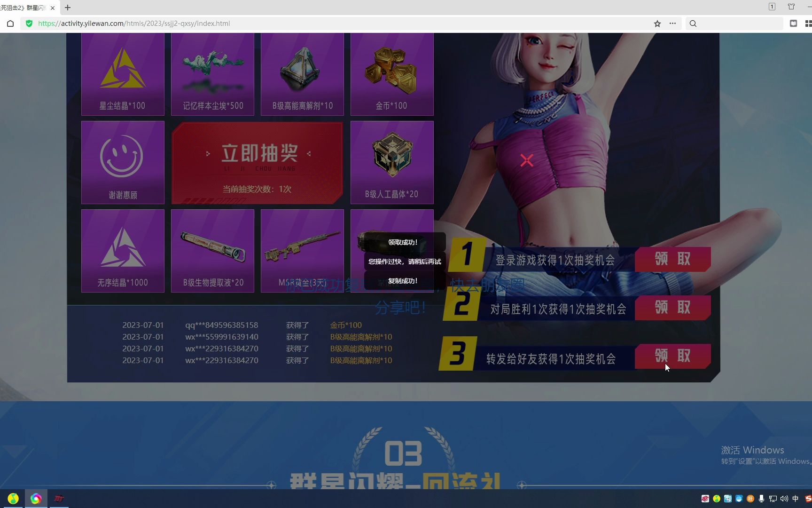Toggle the 中 input language indicator

[x=795, y=499]
